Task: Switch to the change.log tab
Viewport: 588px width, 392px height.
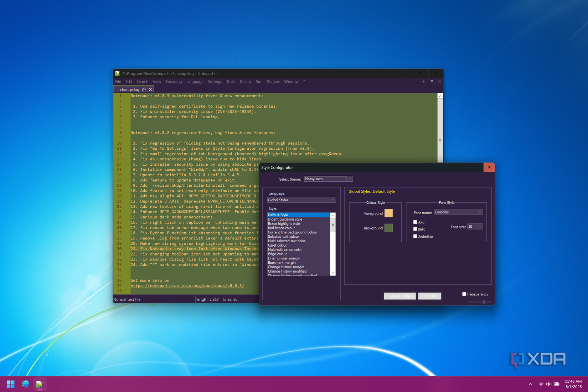Action: (130, 89)
